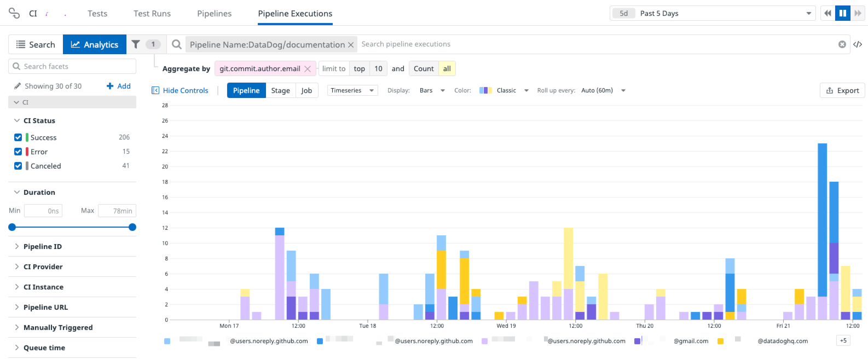
Task: Toggle the Error status checkbox
Action: [18, 152]
